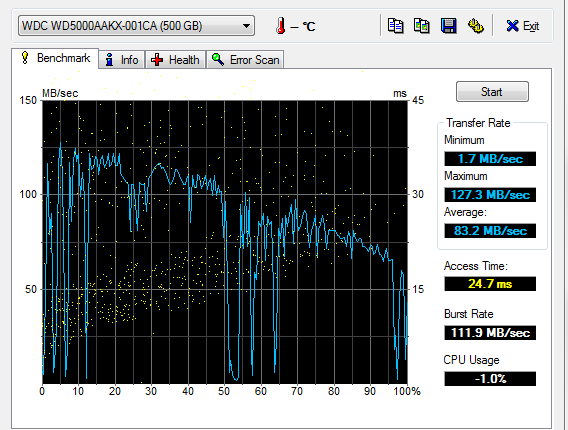Start the benchmark with the Start button

click(x=492, y=92)
